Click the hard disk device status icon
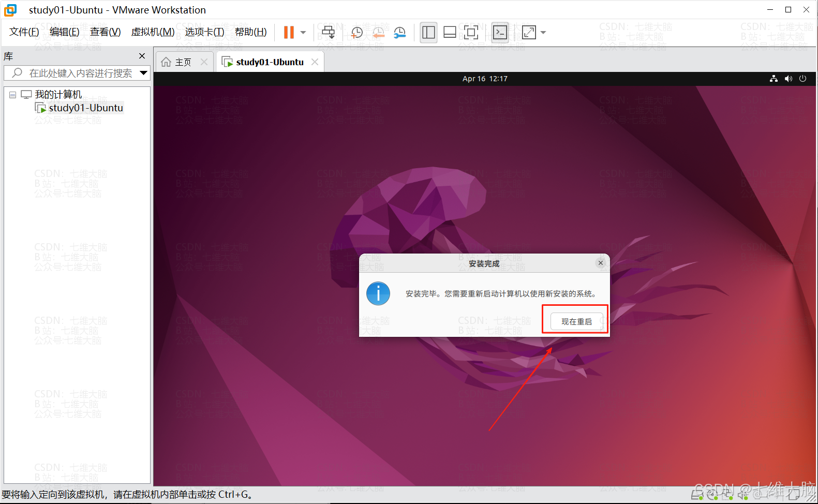The height and width of the screenshot is (504, 818). click(x=697, y=495)
